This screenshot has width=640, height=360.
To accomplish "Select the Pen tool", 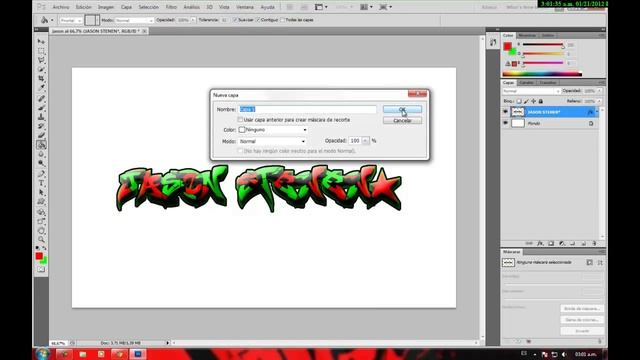I will [x=41, y=174].
